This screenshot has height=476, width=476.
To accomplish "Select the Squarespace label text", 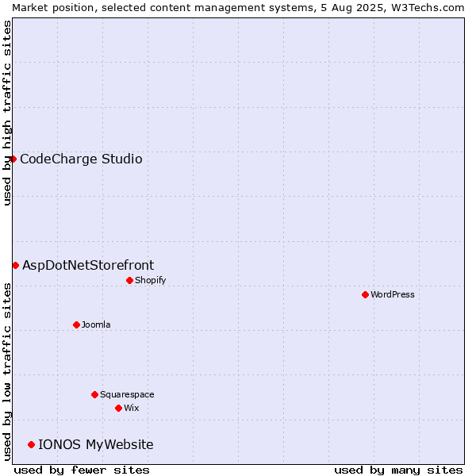I will [x=127, y=394].
